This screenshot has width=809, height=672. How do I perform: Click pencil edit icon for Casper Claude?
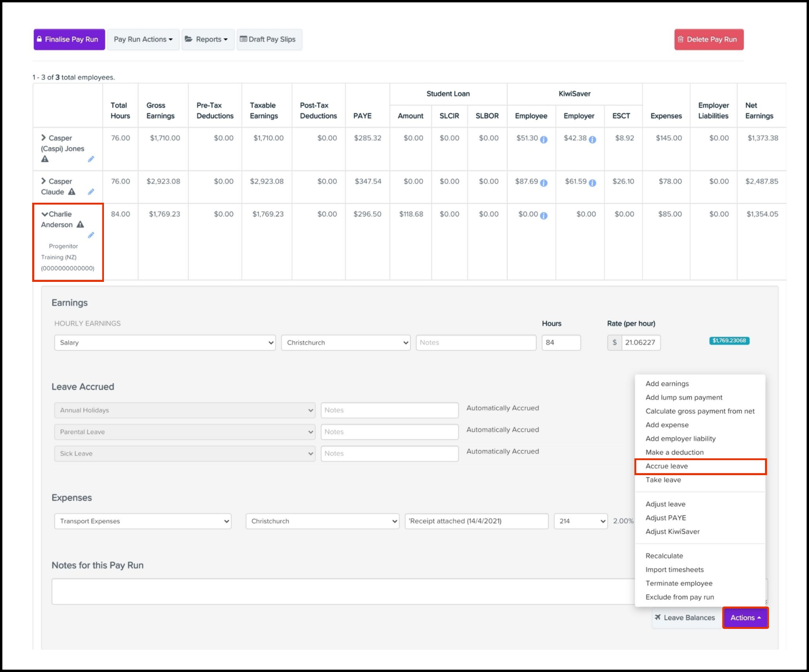pos(91,192)
